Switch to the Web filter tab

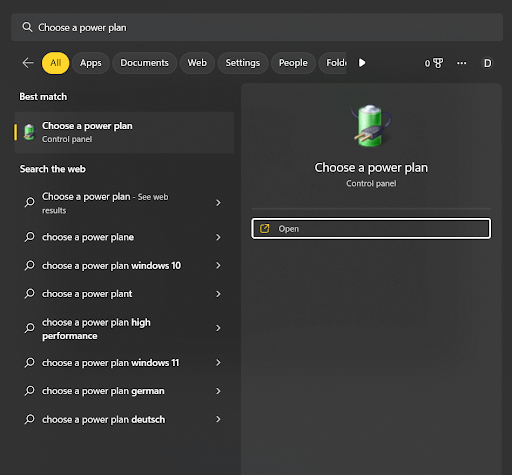click(197, 63)
